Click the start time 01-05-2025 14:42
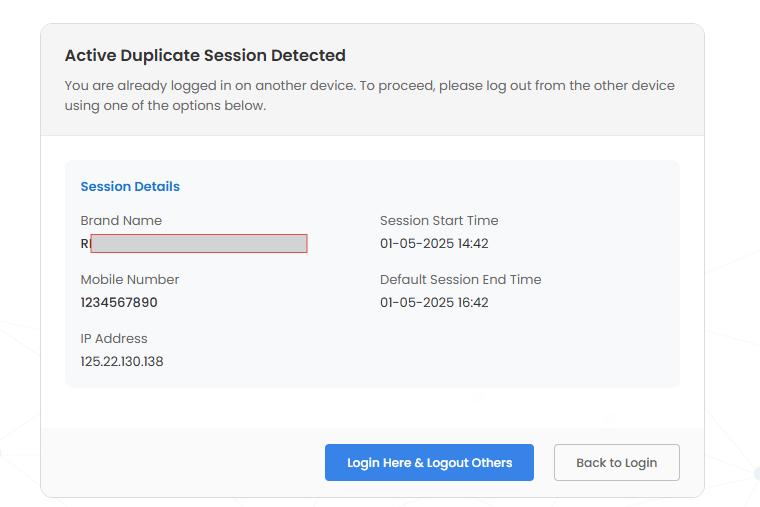 pos(434,244)
